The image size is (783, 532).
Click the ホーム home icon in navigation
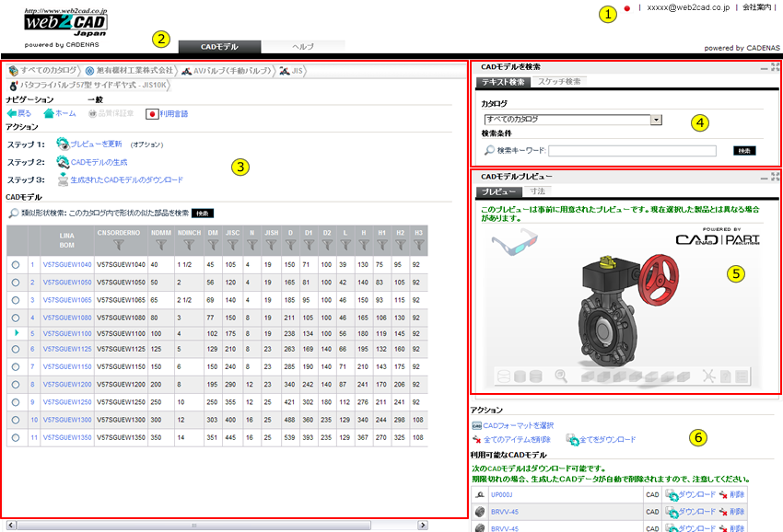pyautogui.click(x=48, y=112)
